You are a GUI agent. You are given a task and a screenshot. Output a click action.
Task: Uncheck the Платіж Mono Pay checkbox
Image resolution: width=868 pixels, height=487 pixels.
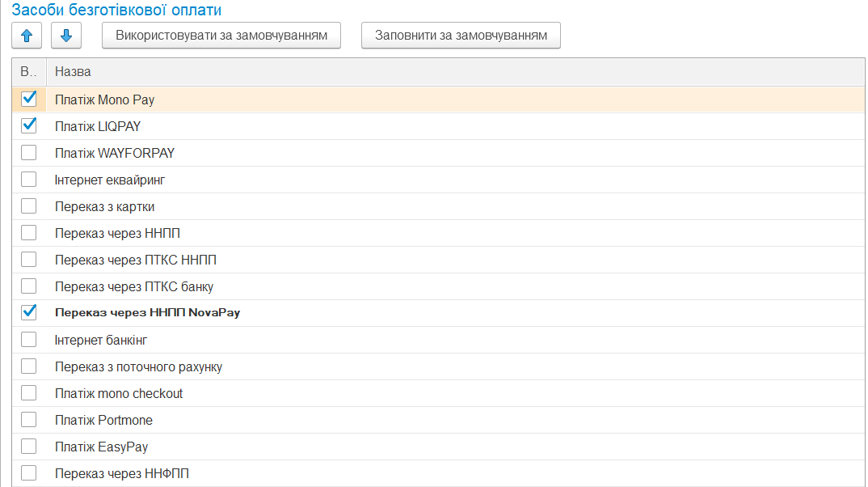(x=29, y=99)
